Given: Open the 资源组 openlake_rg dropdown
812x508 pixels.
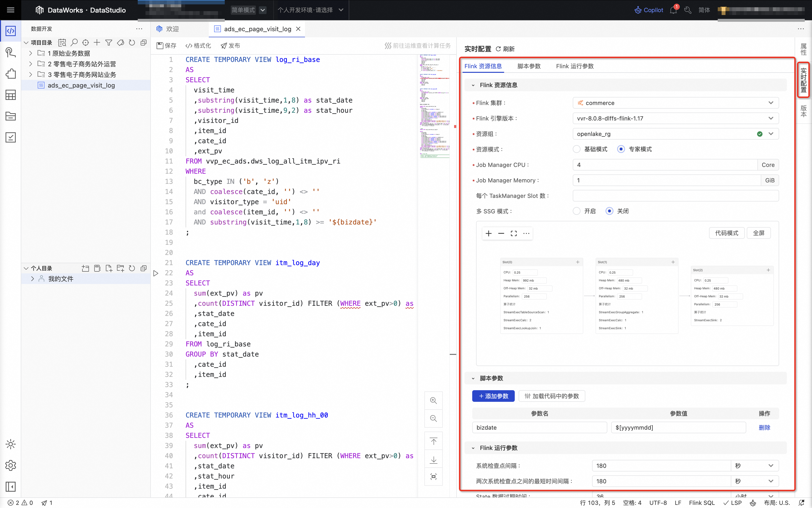Looking at the screenshot, I should (675, 134).
